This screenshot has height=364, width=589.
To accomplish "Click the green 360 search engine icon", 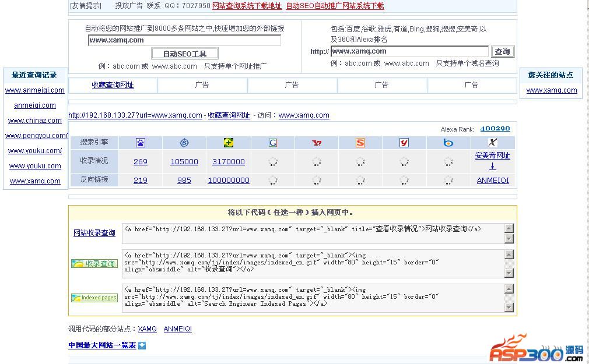I will [x=229, y=143].
